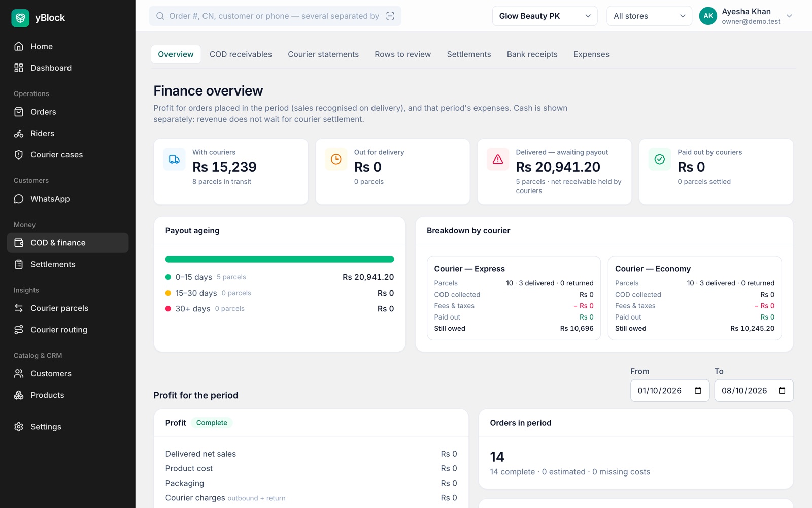Screen dimensions: 812x508
Task: Click the yBlock logo icon
Action: pyautogui.click(x=20, y=18)
